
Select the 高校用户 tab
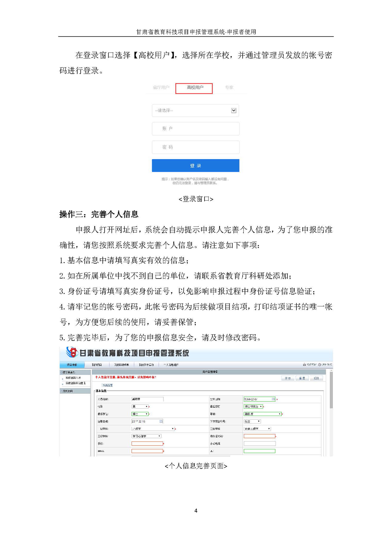click(x=194, y=88)
